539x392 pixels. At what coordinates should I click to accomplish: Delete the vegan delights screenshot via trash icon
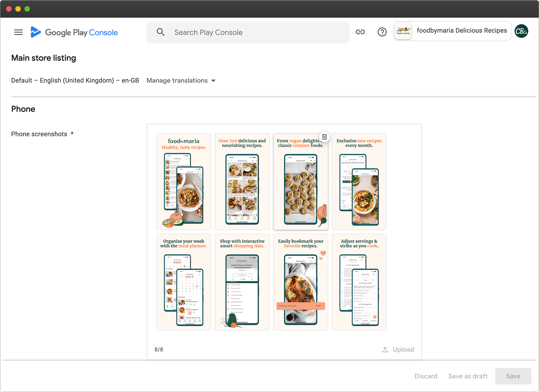tap(324, 137)
